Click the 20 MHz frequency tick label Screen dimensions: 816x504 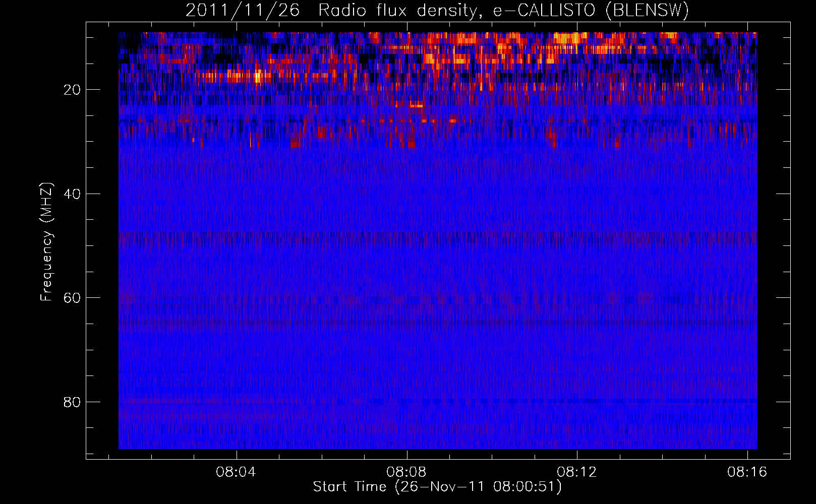(72, 90)
